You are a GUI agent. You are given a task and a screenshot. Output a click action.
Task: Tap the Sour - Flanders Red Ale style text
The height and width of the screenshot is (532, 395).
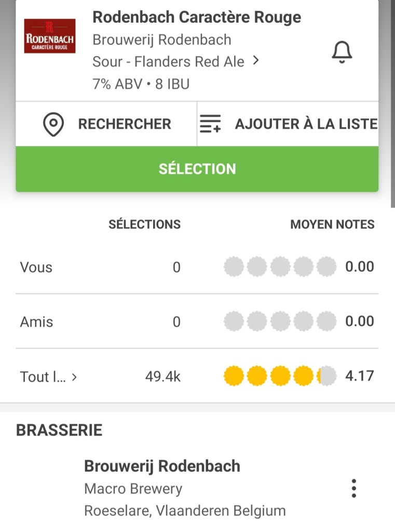pos(168,62)
